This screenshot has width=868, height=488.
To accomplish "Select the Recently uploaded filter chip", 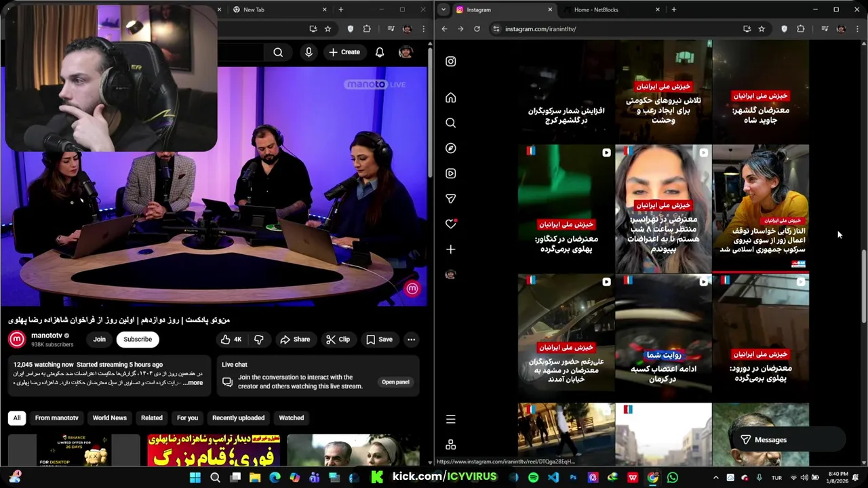I will point(238,418).
